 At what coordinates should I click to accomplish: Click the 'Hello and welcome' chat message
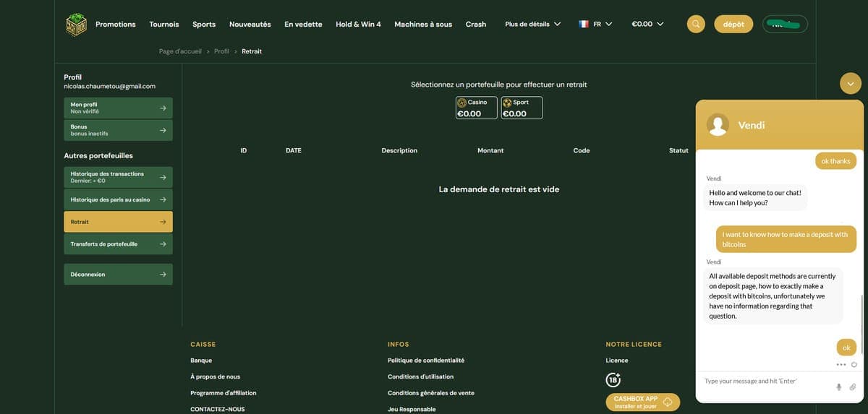755,198
